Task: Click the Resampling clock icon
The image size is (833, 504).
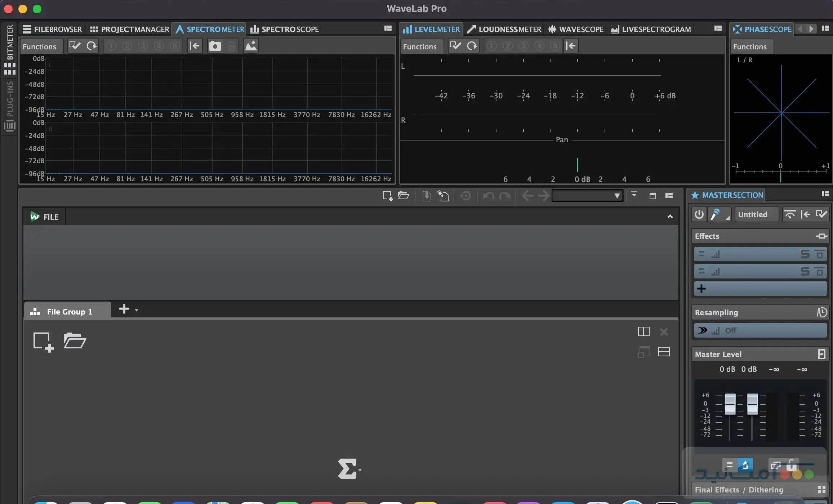Action: click(821, 312)
